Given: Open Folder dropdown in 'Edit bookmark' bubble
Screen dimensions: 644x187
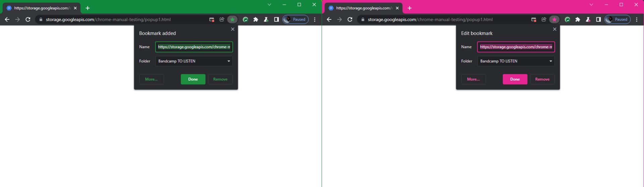Looking at the screenshot, I should coord(516,61).
